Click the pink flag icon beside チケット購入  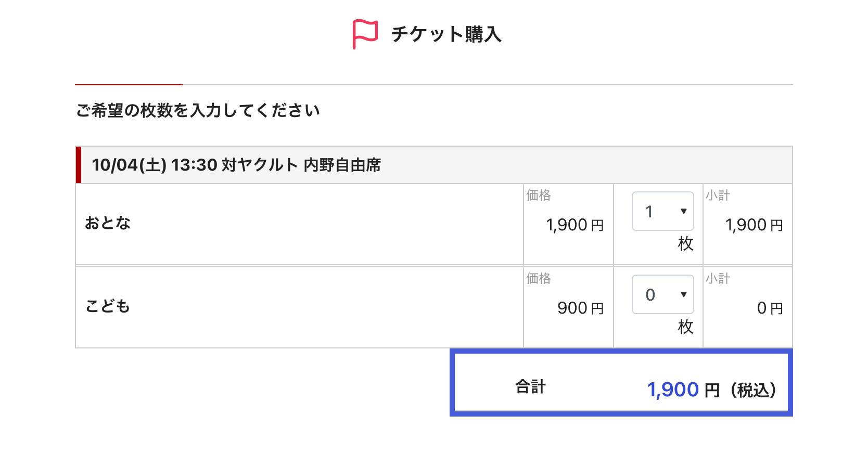point(365,34)
